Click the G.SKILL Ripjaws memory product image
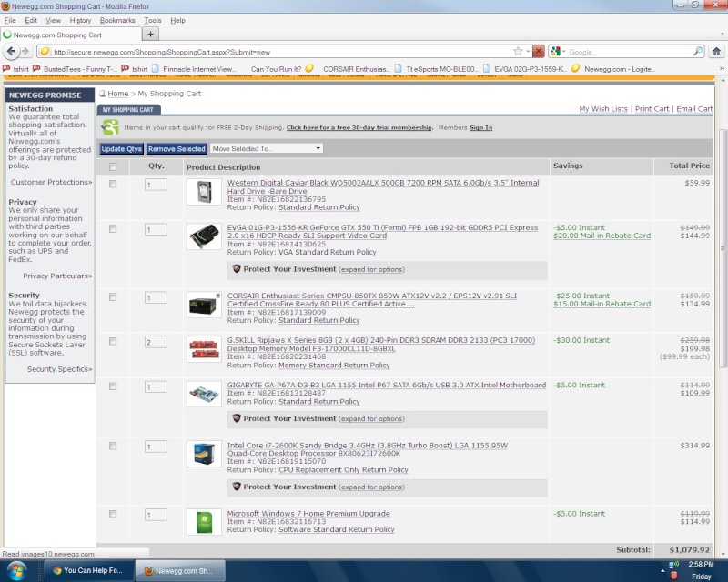728x582 pixels. pos(204,349)
